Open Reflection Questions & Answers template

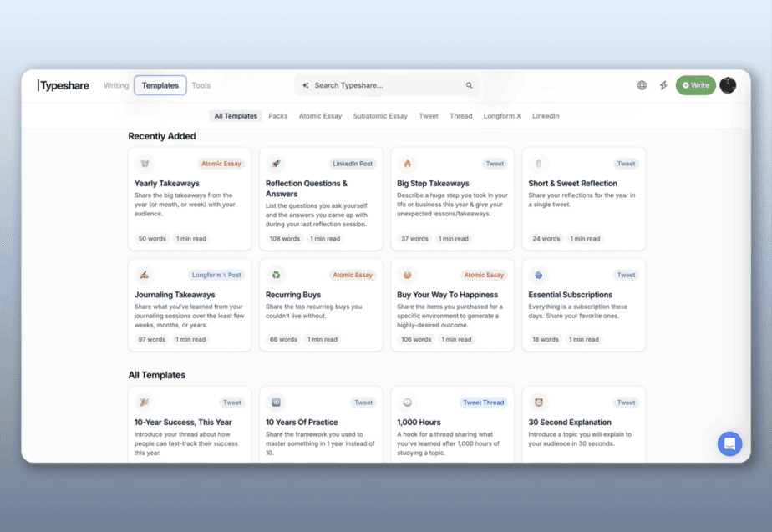tap(321, 199)
